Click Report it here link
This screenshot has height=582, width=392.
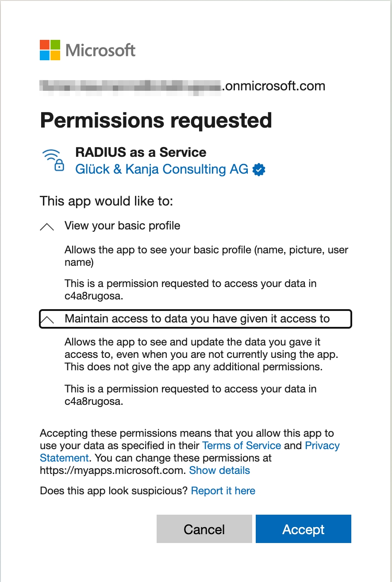pos(223,491)
